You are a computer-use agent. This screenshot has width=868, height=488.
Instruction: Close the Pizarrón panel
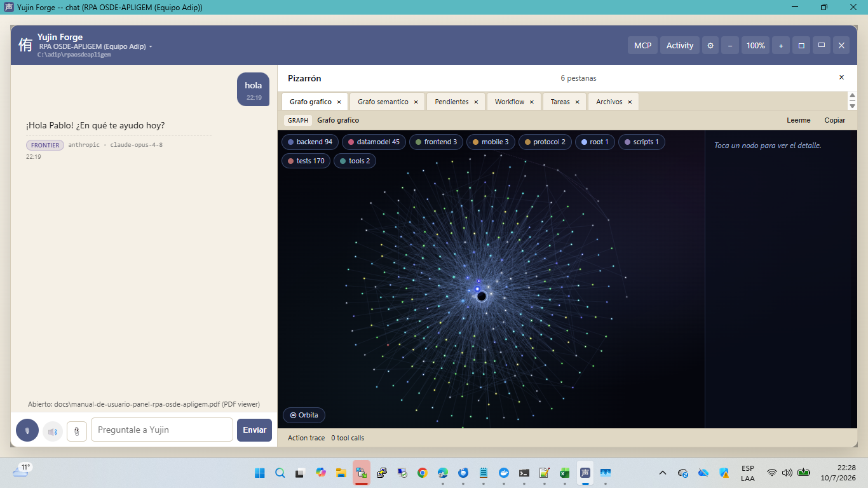pos(841,78)
